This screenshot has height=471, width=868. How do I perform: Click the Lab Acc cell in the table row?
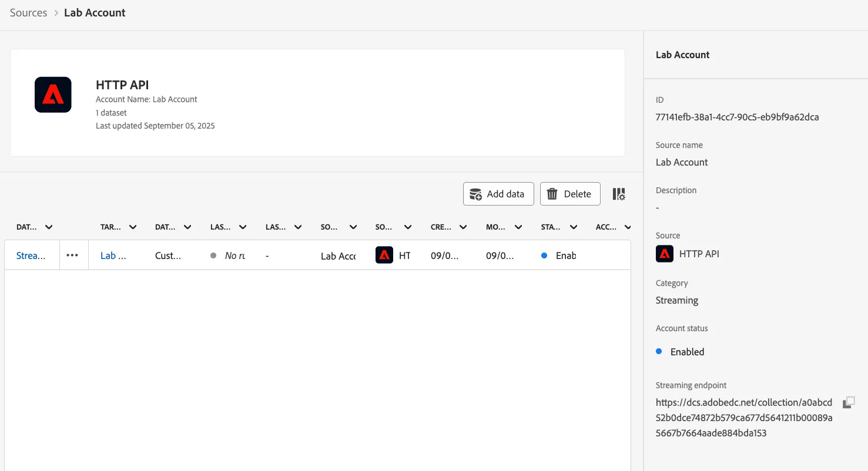(x=339, y=256)
